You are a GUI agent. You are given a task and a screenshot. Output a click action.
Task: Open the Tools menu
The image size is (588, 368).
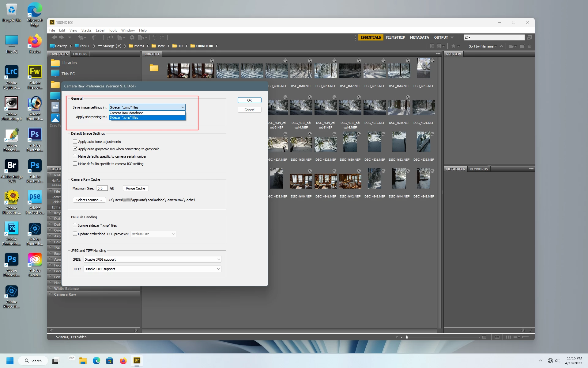(112, 30)
